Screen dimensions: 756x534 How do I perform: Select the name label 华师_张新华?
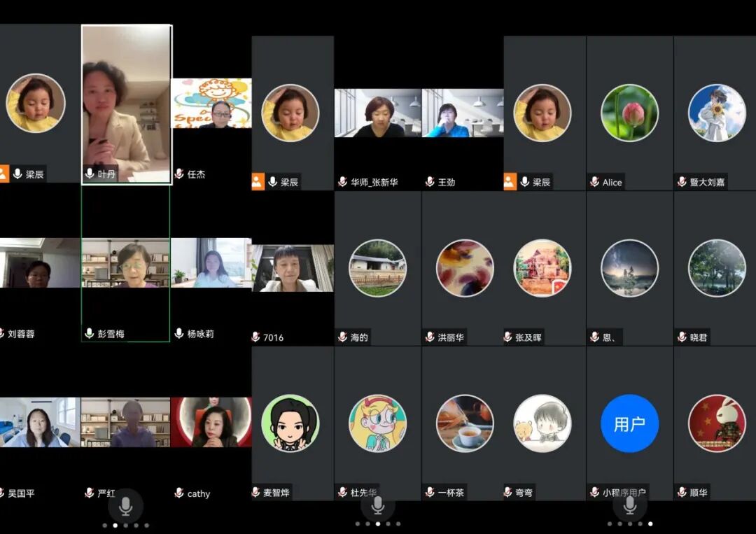[374, 182]
